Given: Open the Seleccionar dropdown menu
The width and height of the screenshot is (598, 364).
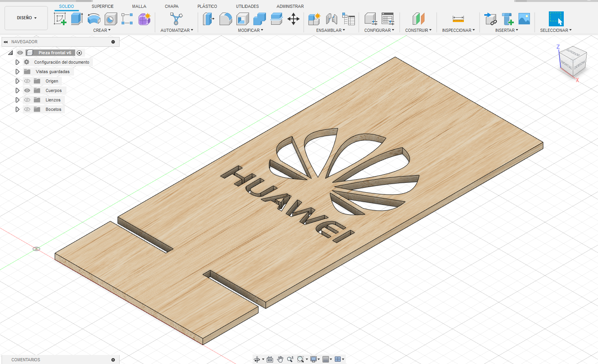Looking at the screenshot, I should pos(556,30).
